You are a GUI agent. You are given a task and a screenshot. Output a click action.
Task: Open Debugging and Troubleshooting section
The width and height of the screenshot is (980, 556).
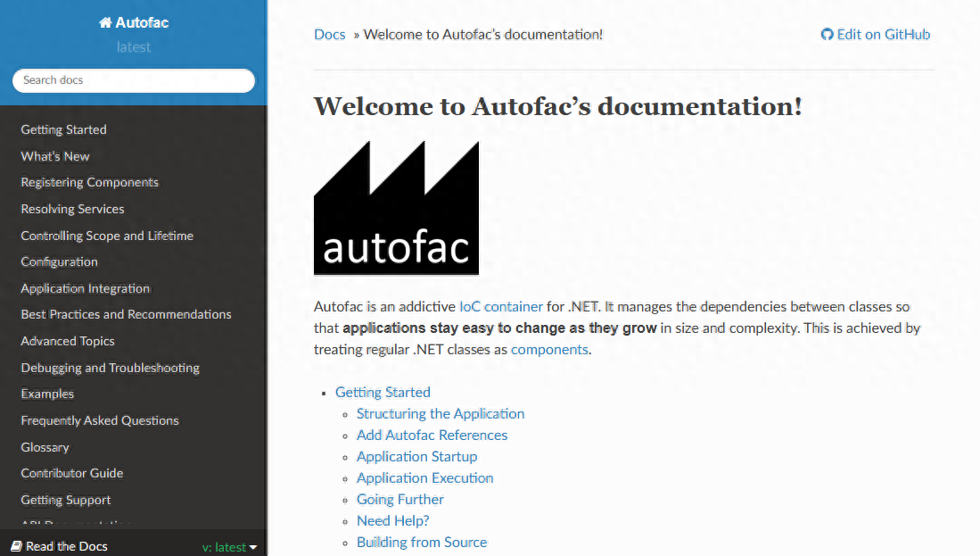pos(110,368)
